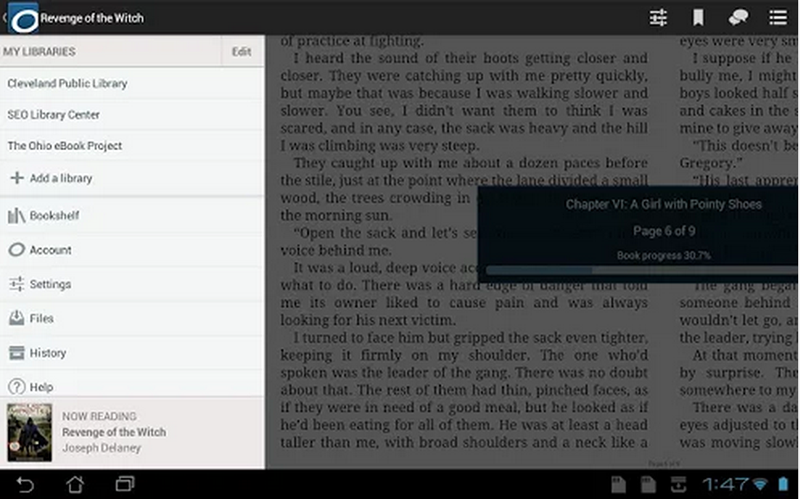Click the Revenge of the Witch cover thumbnail
The width and height of the screenshot is (800, 499).
30,432
